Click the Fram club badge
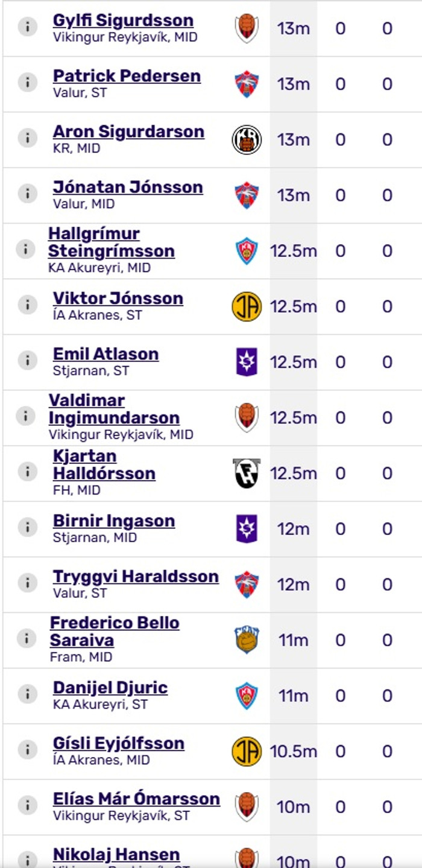422x868 pixels. 247,640
